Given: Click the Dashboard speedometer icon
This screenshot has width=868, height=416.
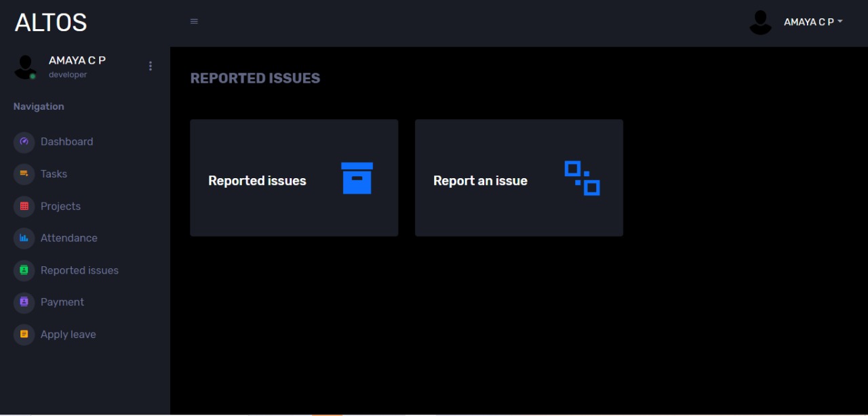Looking at the screenshot, I should 24,142.
